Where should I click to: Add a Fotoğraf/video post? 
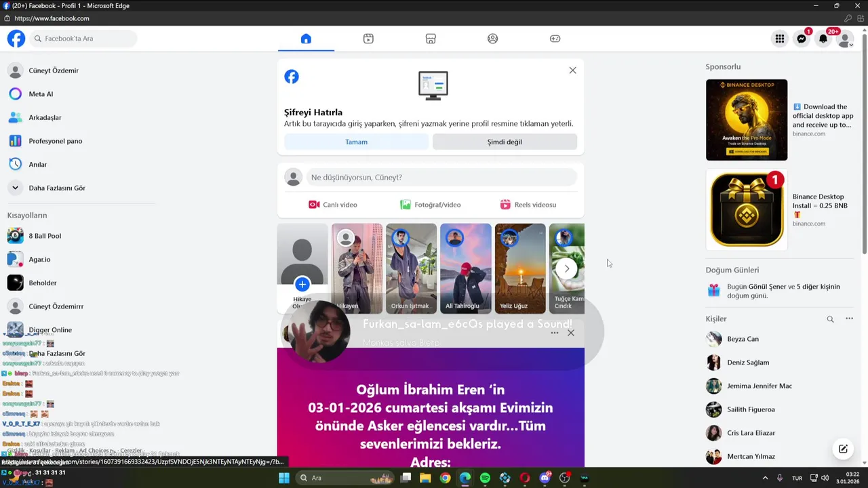click(x=431, y=205)
